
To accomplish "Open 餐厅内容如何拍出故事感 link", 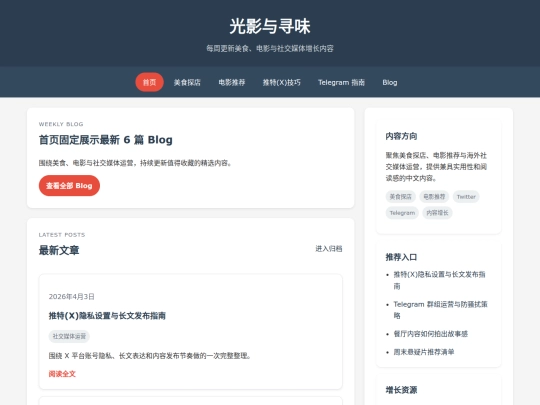I will 430,334.
